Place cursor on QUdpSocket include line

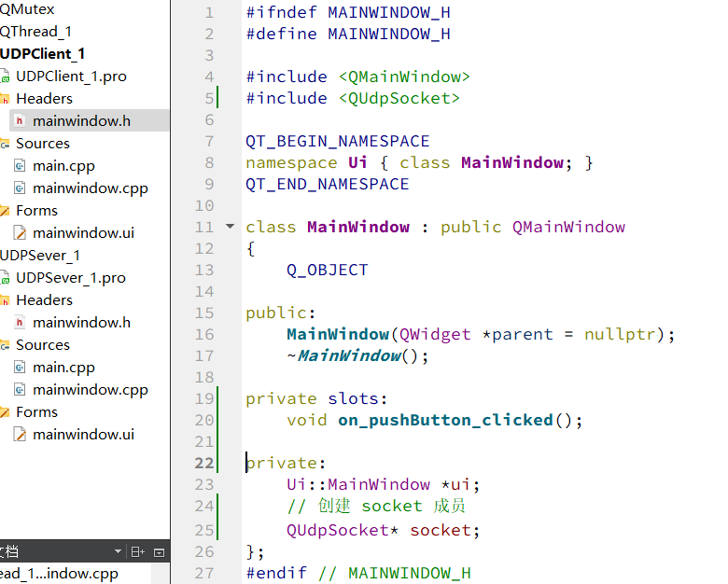pyautogui.click(x=353, y=98)
